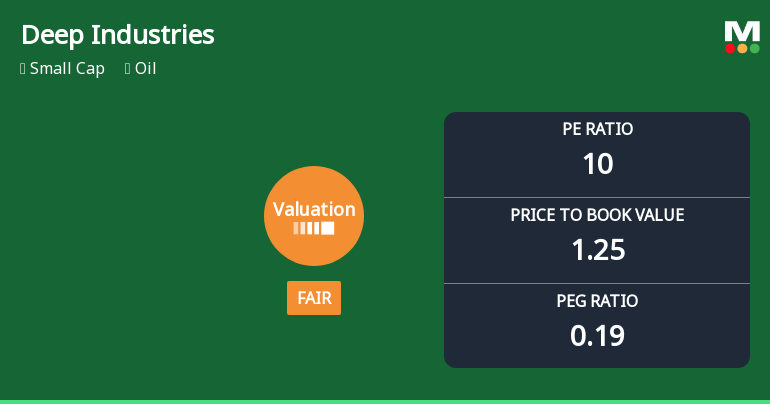Click the valuation meter bars

[314, 228]
